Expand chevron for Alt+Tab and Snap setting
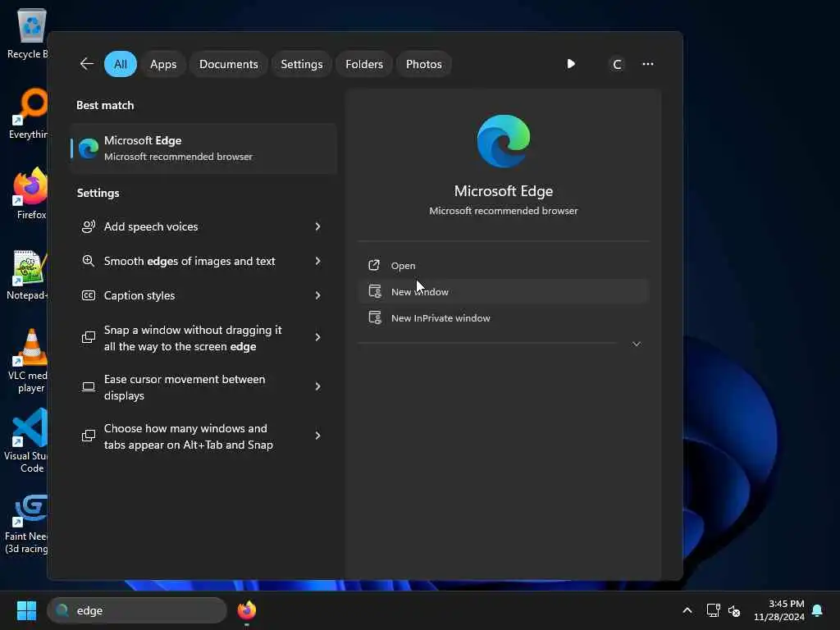The height and width of the screenshot is (630, 840). pos(317,436)
